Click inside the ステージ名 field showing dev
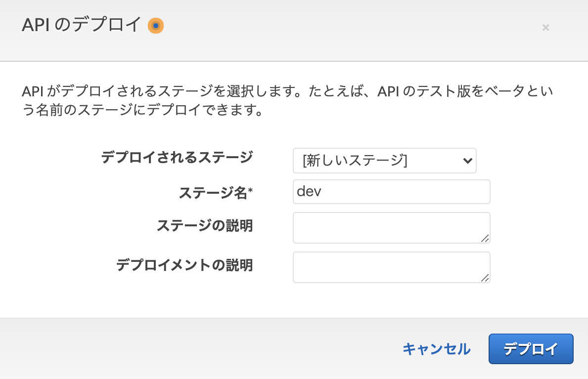 click(391, 192)
